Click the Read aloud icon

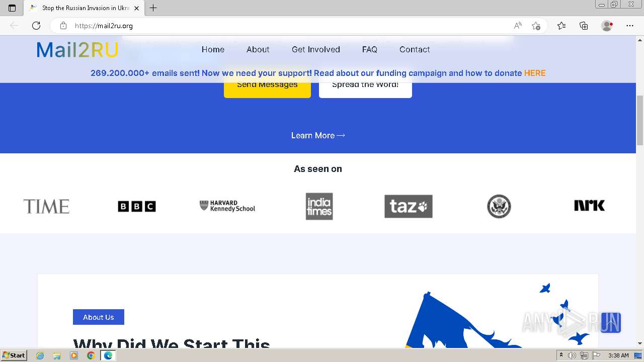click(518, 26)
